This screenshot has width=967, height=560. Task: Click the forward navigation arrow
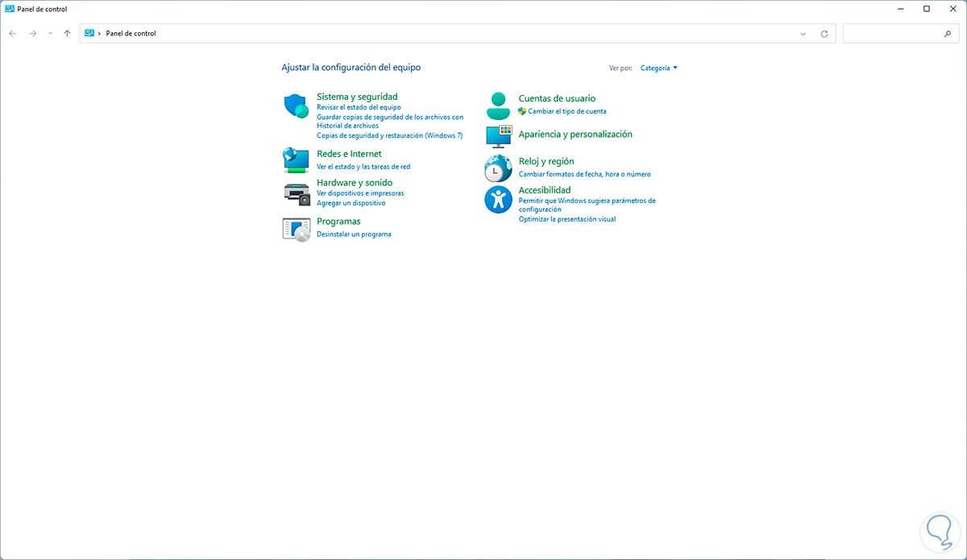[33, 34]
